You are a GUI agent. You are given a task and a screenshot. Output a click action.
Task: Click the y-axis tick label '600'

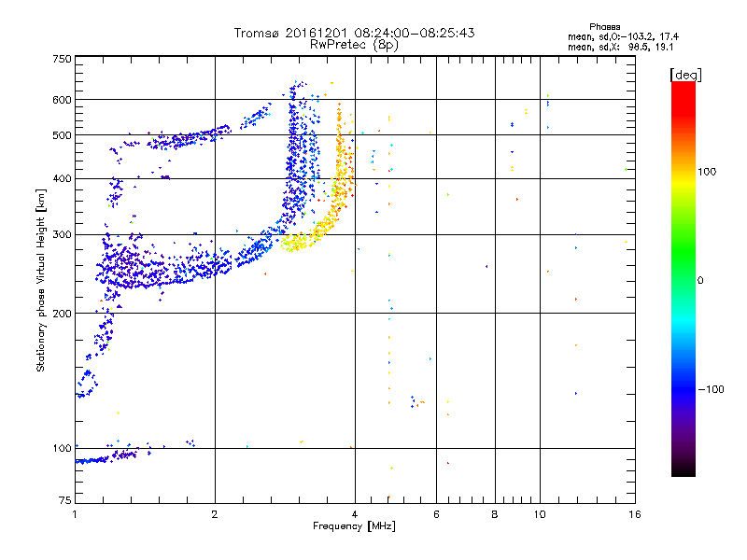click(62, 100)
